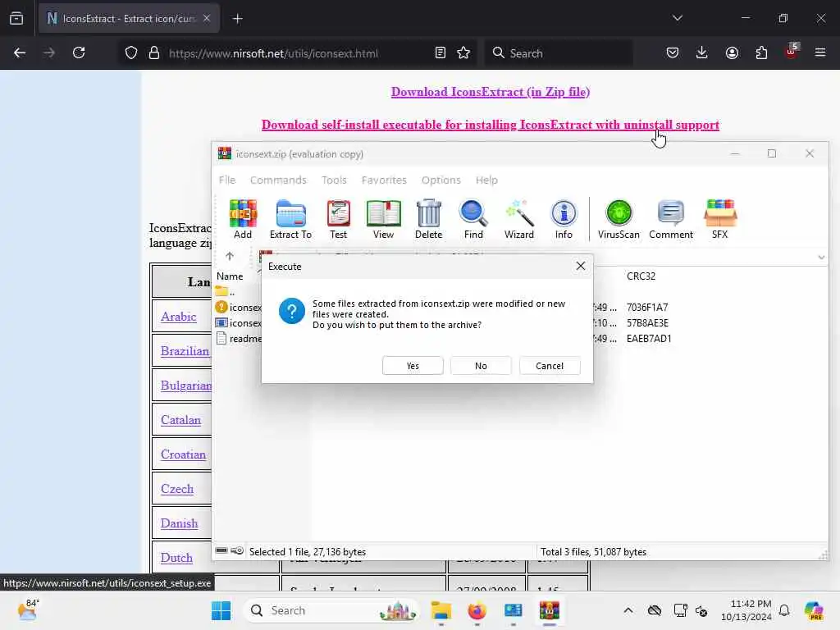Open the notifications bell in taskbar

[x=784, y=610]
